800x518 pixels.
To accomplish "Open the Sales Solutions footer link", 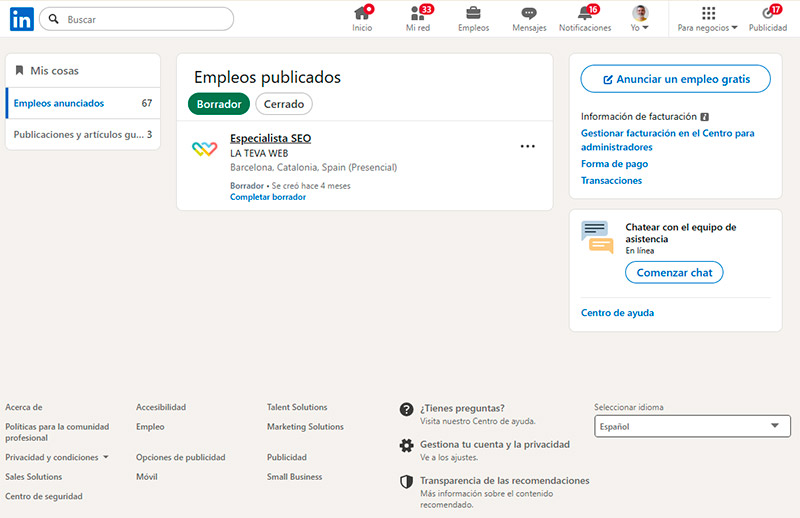I will (34, 477).
